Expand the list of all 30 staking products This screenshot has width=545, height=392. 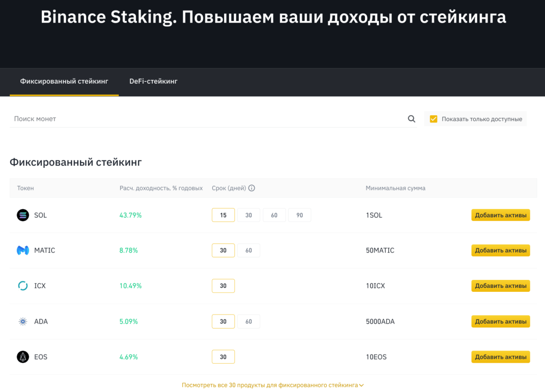(272, 385)
